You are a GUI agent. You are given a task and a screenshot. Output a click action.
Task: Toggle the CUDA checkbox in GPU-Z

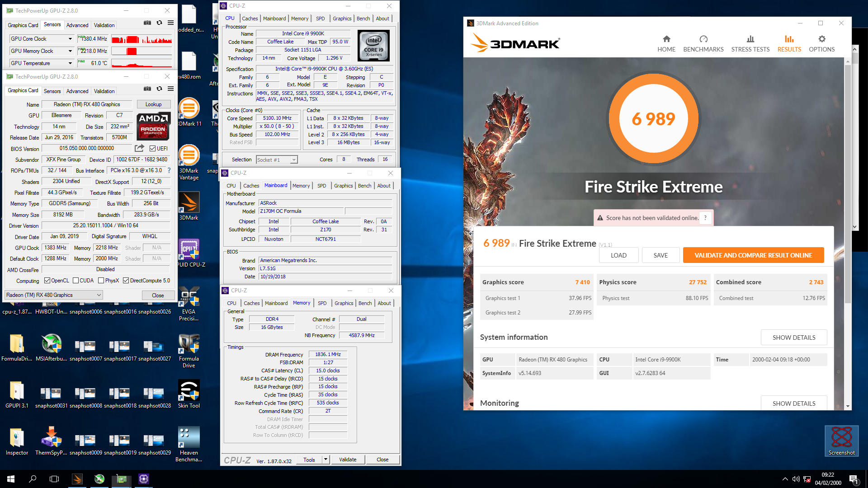pos(76,281)
